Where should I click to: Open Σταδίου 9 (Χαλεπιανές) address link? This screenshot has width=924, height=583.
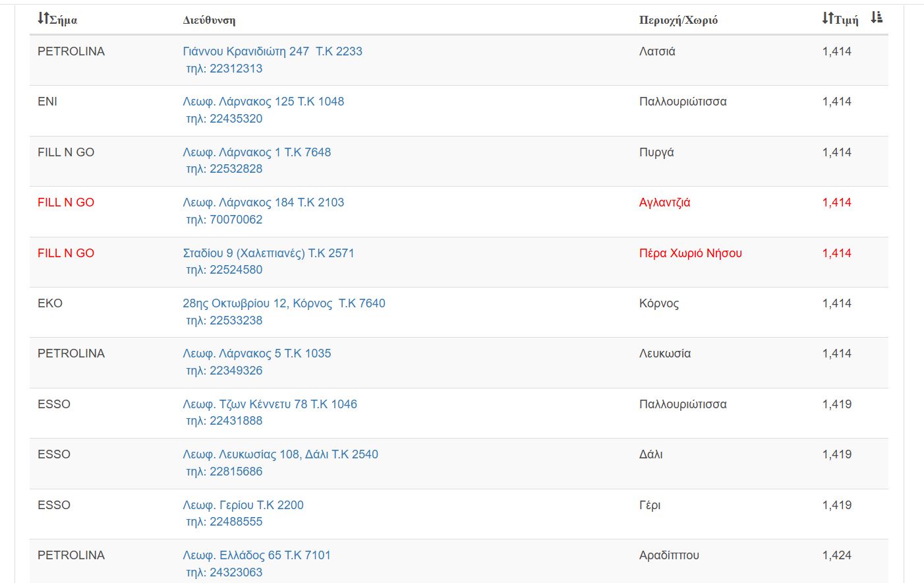pos(268,253)
